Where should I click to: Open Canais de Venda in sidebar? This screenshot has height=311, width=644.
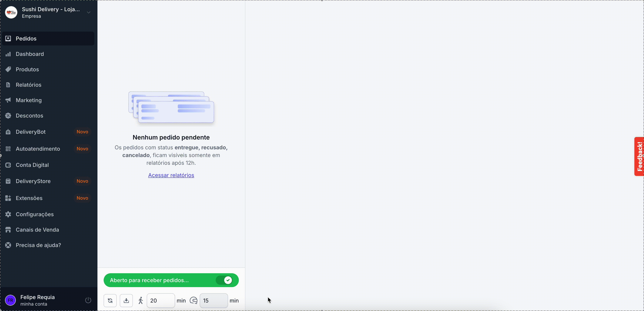[x=37, y=229]
